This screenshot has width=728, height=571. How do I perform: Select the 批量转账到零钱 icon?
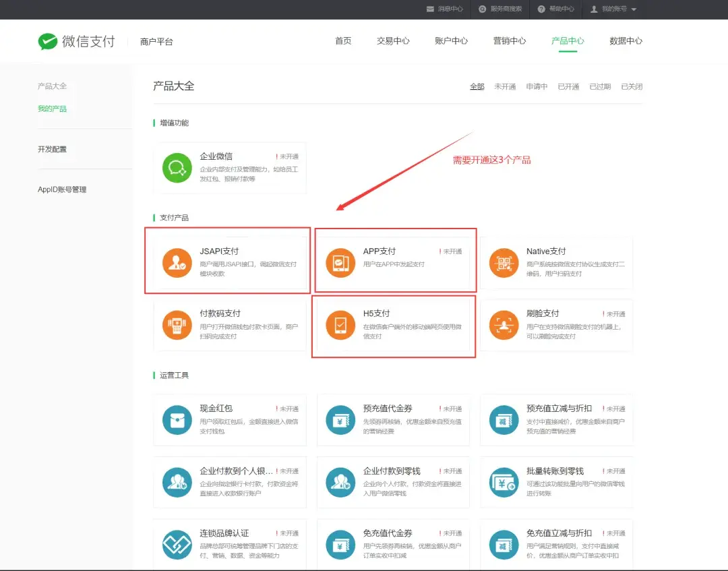click(504, 481)
